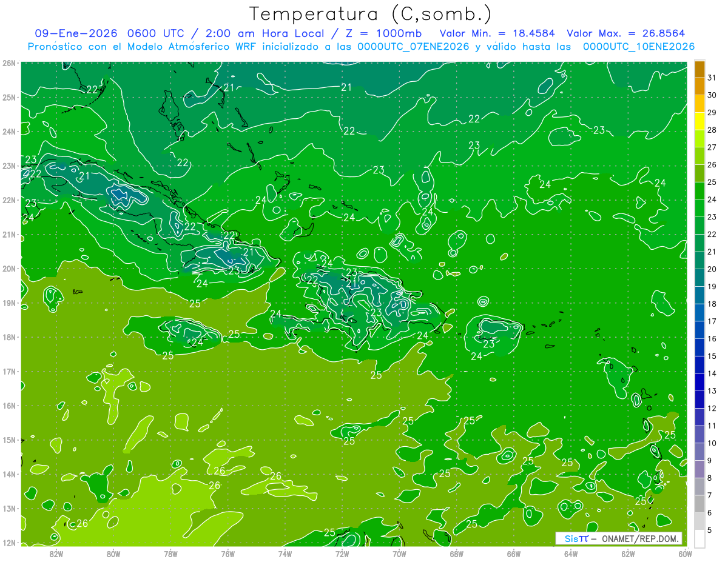Click the 68W longitude axis label

point(457,554)
